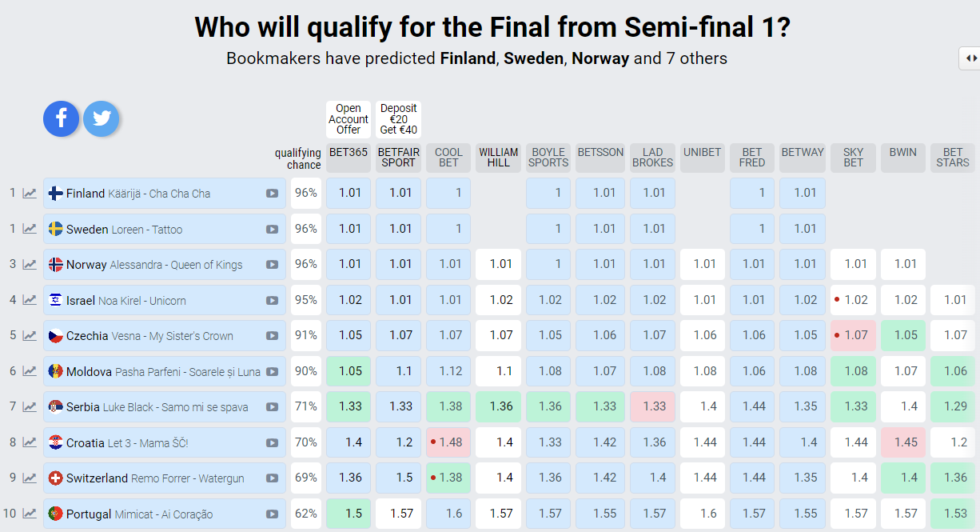Share odds on Facebook

pos(62,119)
